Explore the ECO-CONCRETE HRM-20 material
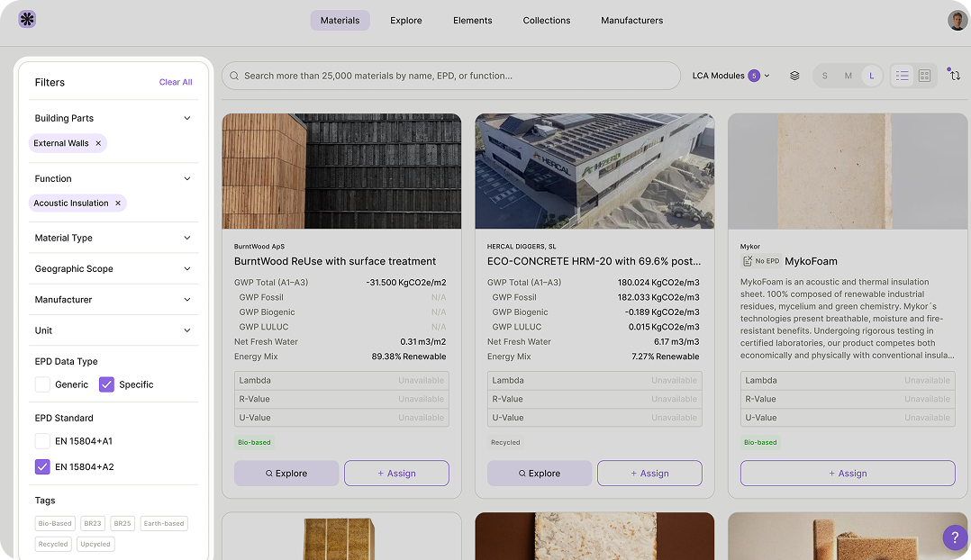Image resolution: width=971 pixels, height=560 pixels. (540, 474)
